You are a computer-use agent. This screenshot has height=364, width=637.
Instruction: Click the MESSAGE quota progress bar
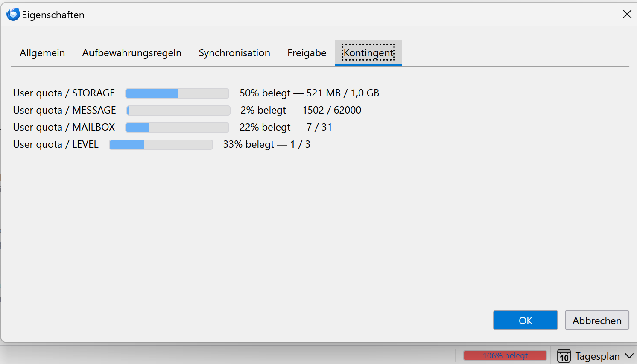click(x=178, y=111)
